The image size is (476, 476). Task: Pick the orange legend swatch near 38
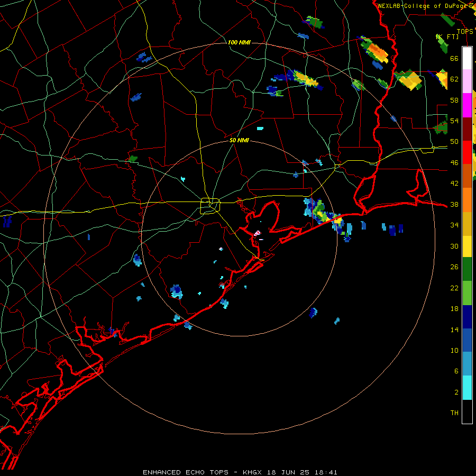pos(467,200)
